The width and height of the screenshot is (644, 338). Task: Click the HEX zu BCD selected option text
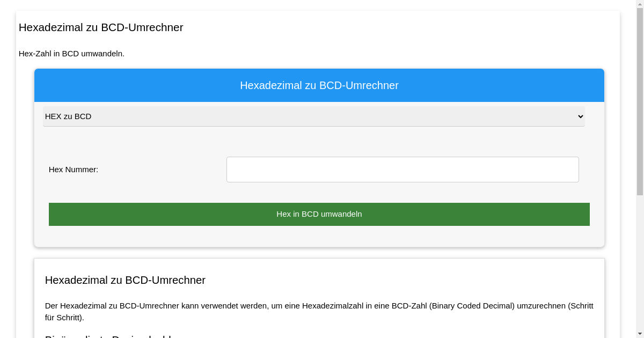[x=68, y=116]
